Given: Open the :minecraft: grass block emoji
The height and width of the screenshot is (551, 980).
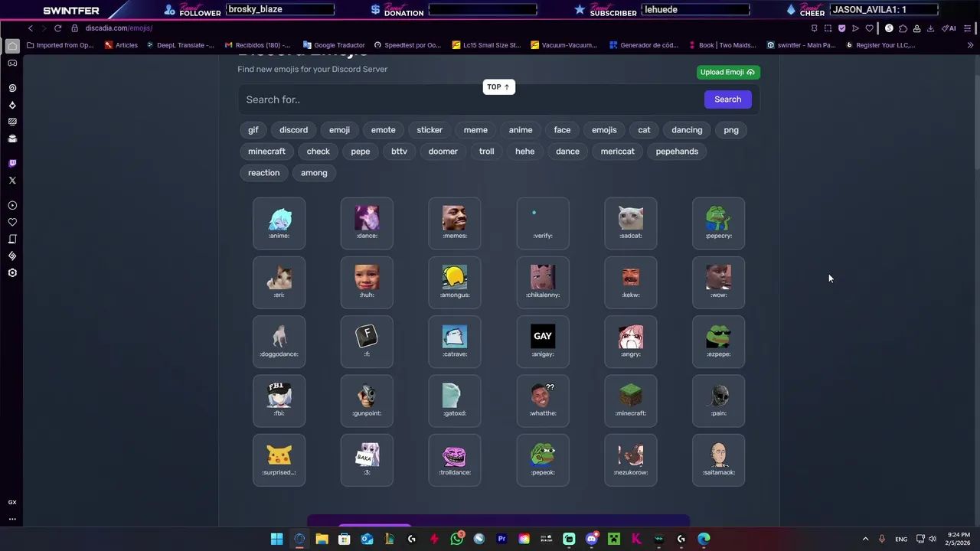Looking at the screenshot, I should point(630,401).
